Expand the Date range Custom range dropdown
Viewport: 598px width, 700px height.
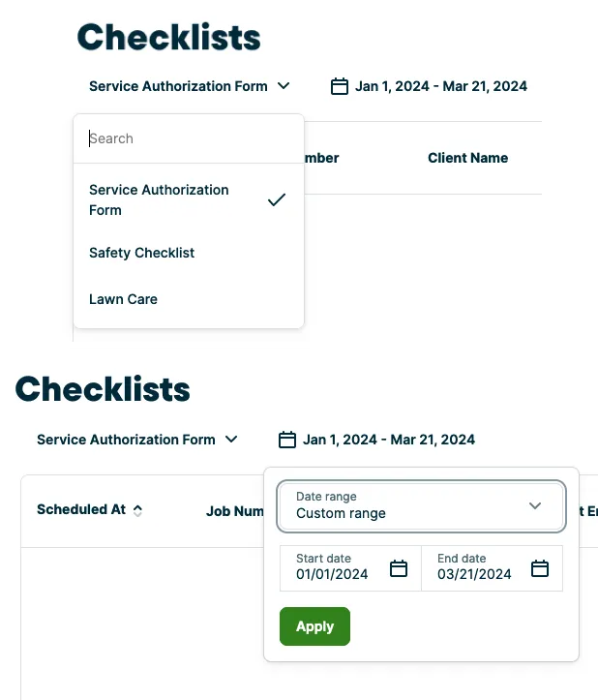click(421, 505)
